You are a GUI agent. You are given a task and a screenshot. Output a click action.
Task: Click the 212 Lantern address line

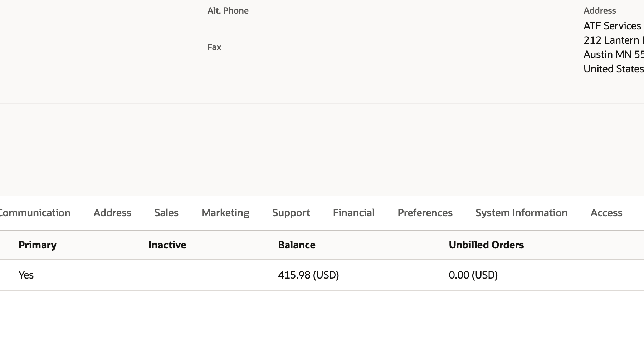click(614, 40)
